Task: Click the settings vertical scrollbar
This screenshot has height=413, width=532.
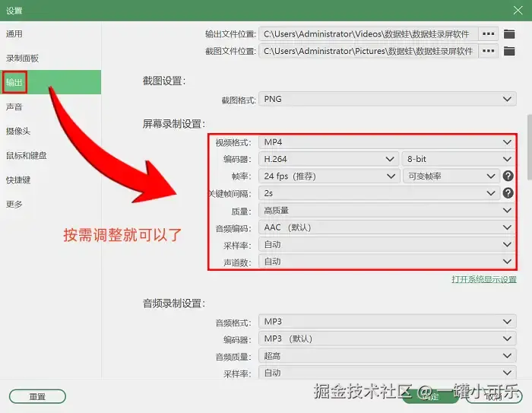Action: [529, 147]
